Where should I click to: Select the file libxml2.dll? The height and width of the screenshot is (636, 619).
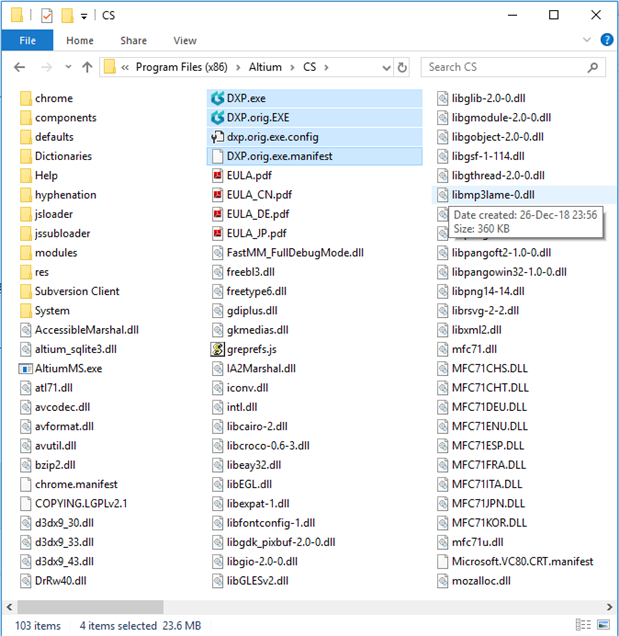click(469, 330)
